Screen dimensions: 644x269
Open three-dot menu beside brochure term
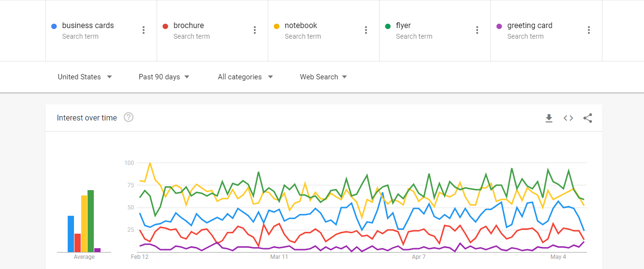tap(255, 30)
